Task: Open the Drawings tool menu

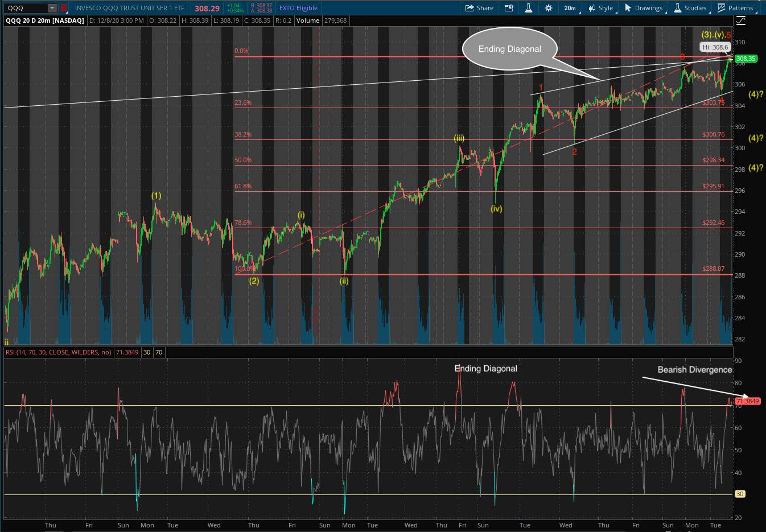Action: (644, 8)
